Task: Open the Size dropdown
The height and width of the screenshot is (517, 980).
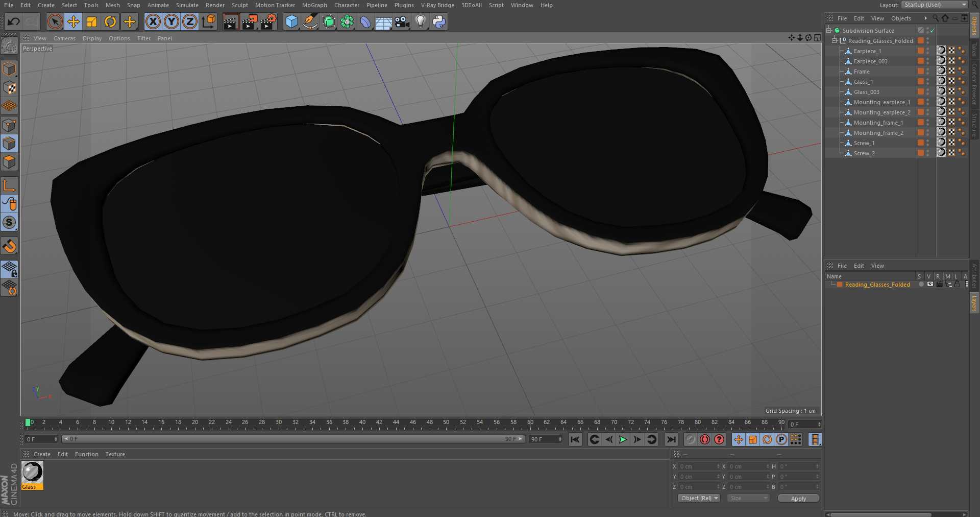Action: point(748,498)
